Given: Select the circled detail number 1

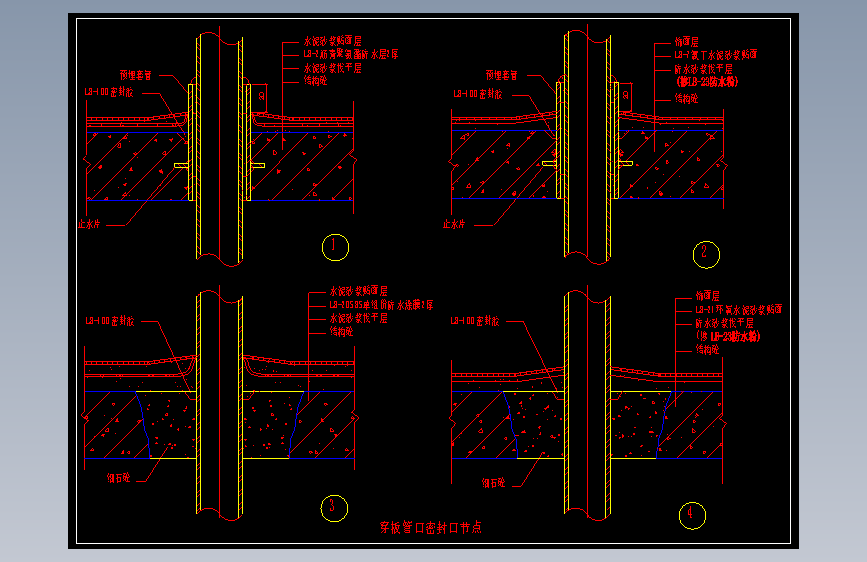Looking at the screenshot, I should point(335,247).
